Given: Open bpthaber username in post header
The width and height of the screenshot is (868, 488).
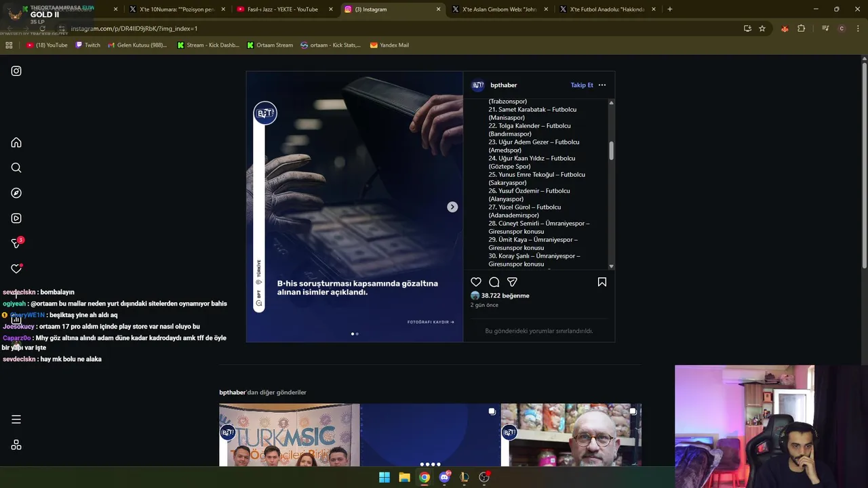Looking at the screenshot, I should coord(504,85).
